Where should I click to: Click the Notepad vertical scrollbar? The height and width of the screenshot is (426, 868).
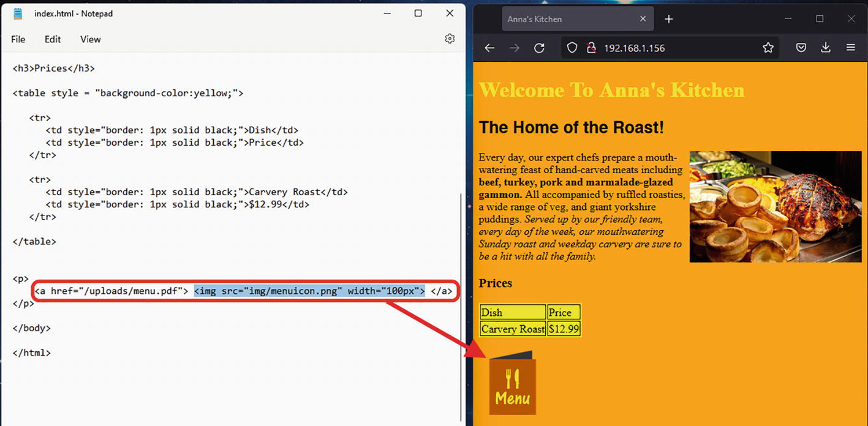461,306
